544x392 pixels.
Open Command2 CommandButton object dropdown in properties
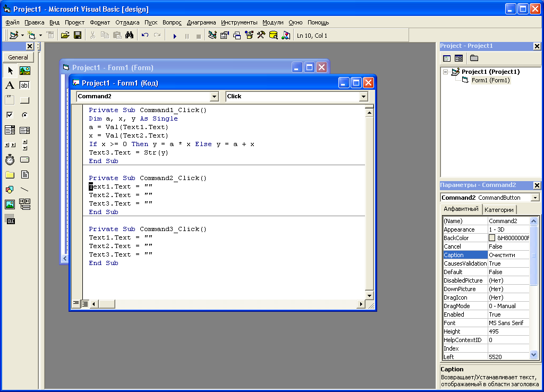pos(535,198)
